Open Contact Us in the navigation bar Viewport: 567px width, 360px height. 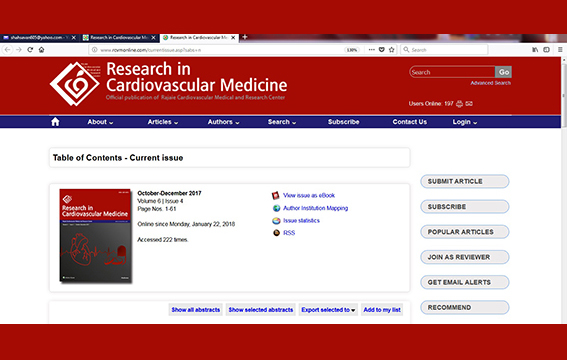(410, 122)
